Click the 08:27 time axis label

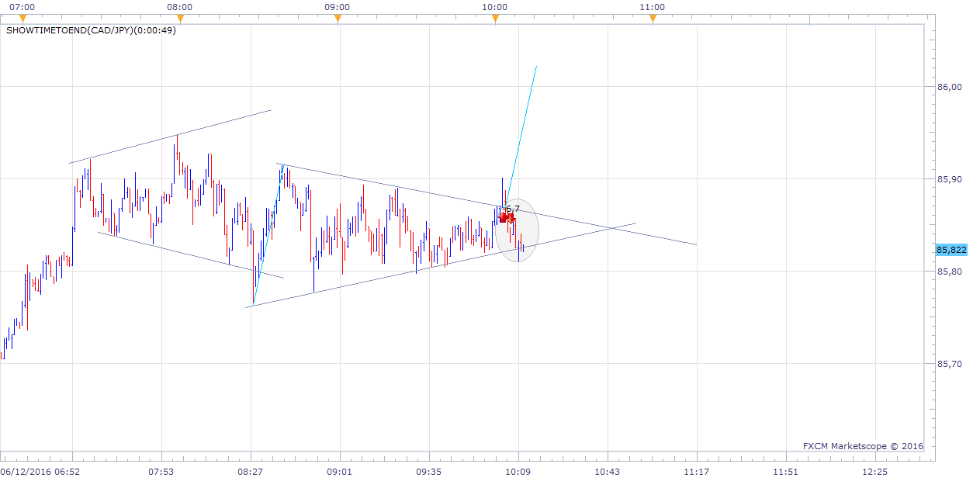(251, 471)
